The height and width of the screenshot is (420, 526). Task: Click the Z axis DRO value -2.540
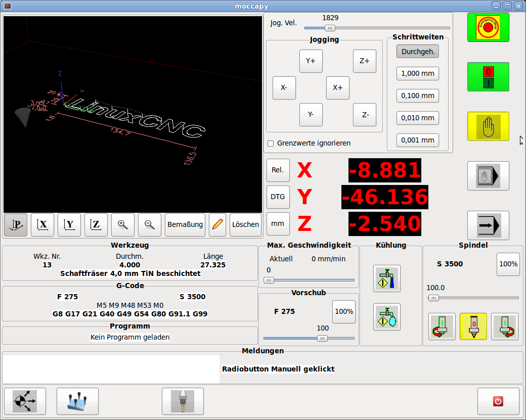(385, 224)
